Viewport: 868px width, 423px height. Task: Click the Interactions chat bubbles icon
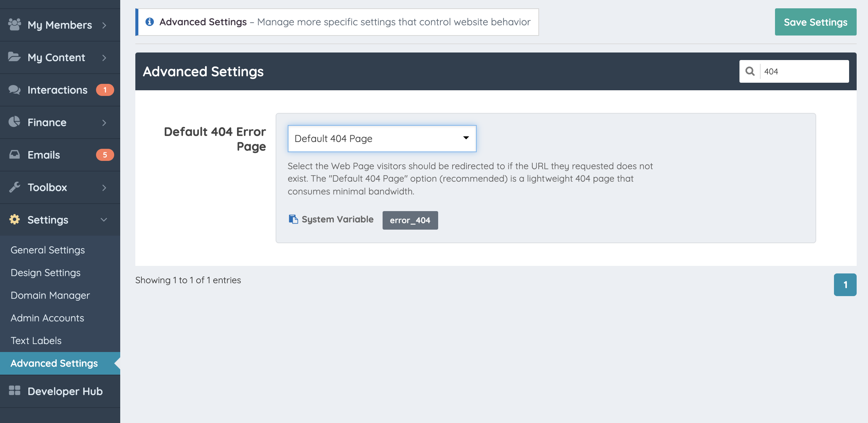point(14,90)
